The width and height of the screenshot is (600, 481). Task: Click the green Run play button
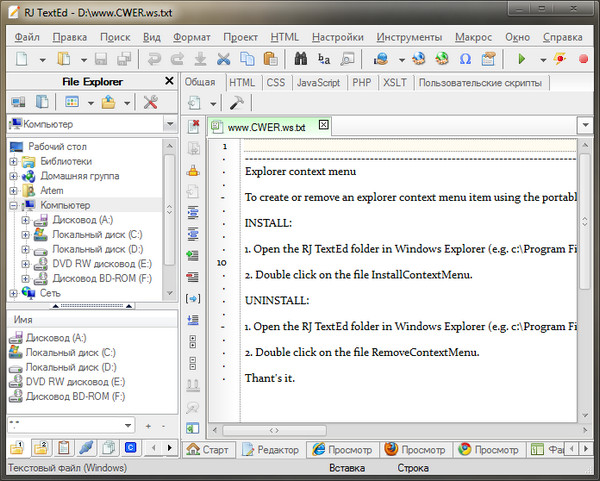click(522, 59)
